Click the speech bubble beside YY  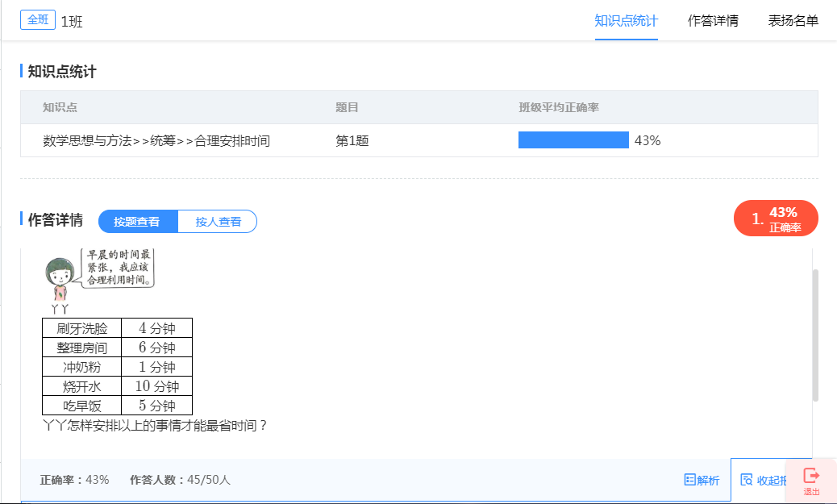118,268
